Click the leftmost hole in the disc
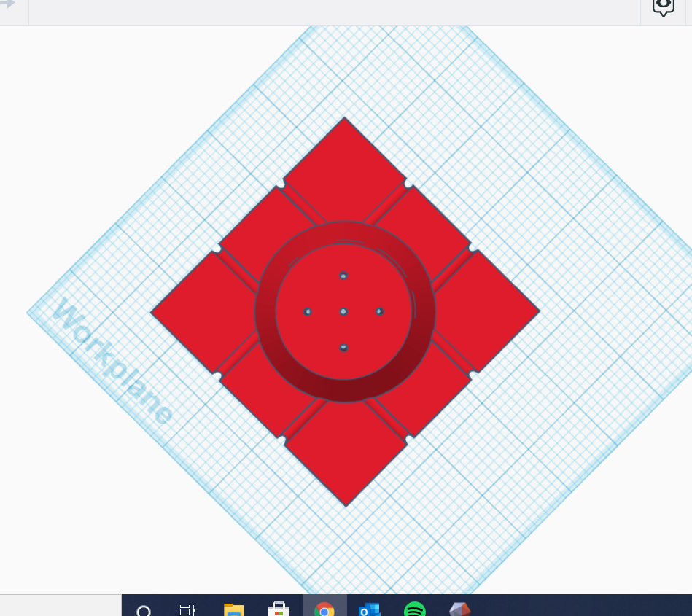Image resolution: width=692 pixels, height=616 pixels. tap(308, 311)
